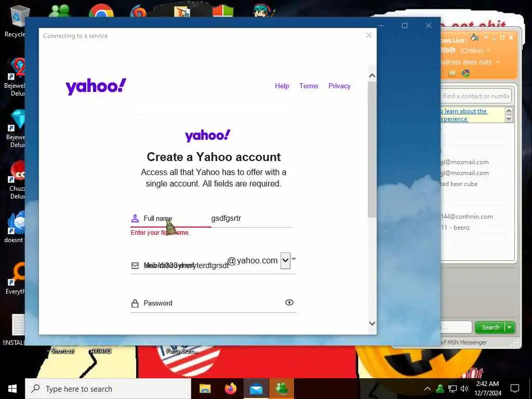Click the lock icon beside Password

135,303
